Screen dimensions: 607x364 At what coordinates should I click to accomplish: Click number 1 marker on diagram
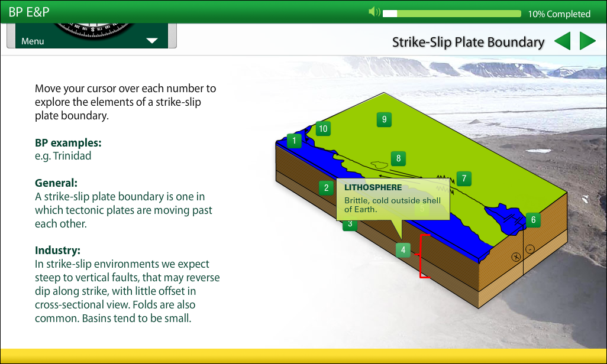pyautogui.click(x=294, y=141)
